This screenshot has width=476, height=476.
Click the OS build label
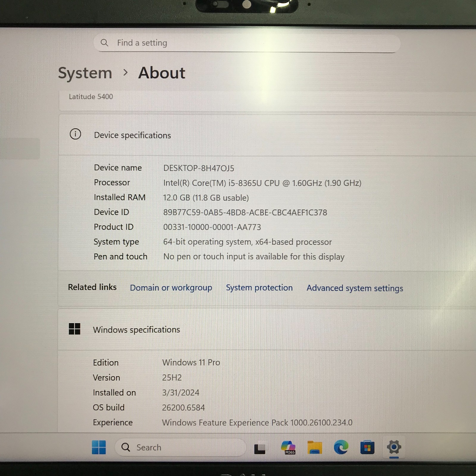109,408
